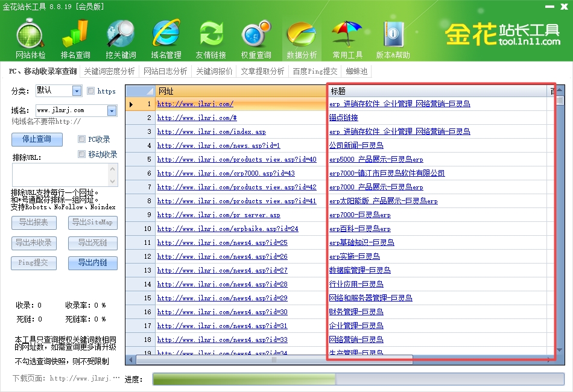The height and width of the screenshot is (392, 573).
Task: Open the 网站体检 site checkup tool
Action: (30, 38)
